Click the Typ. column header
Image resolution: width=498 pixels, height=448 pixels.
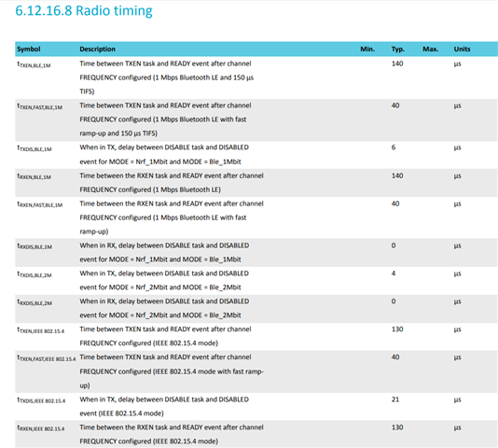398,49
